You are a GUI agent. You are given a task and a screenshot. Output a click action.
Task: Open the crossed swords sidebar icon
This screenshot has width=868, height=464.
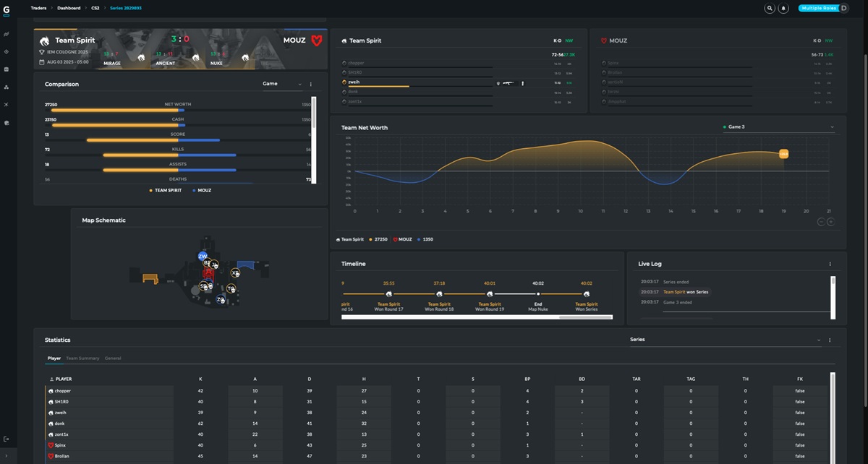click(7, 106)
